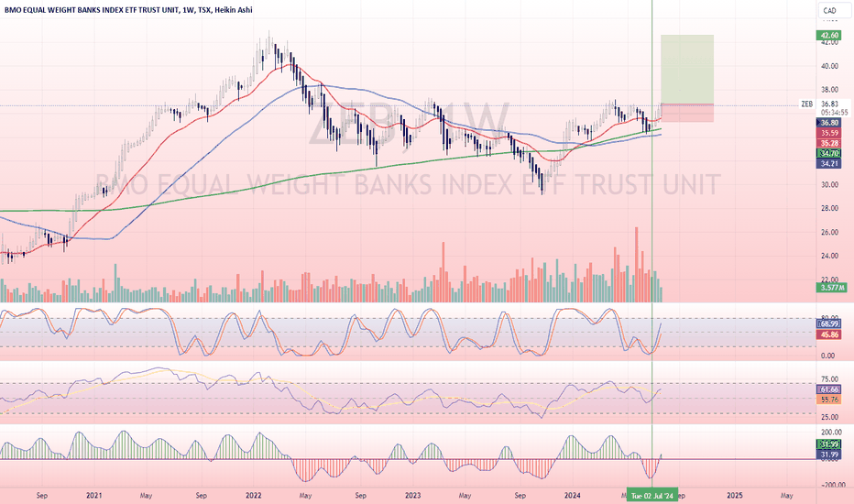
Task: Click the 3.577M volume value label
Action: [x=832, y=288]
